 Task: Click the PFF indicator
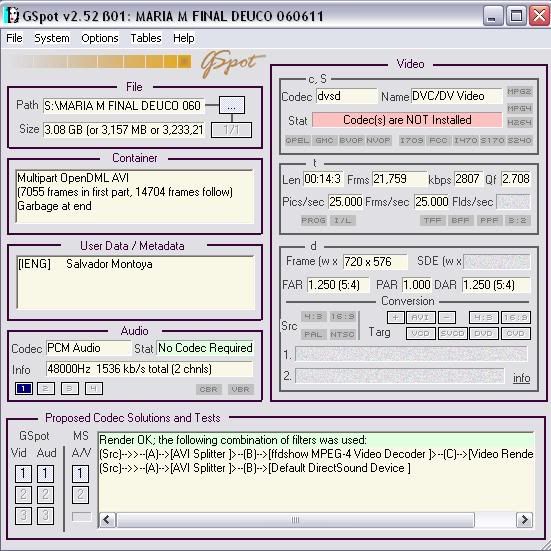489,220
